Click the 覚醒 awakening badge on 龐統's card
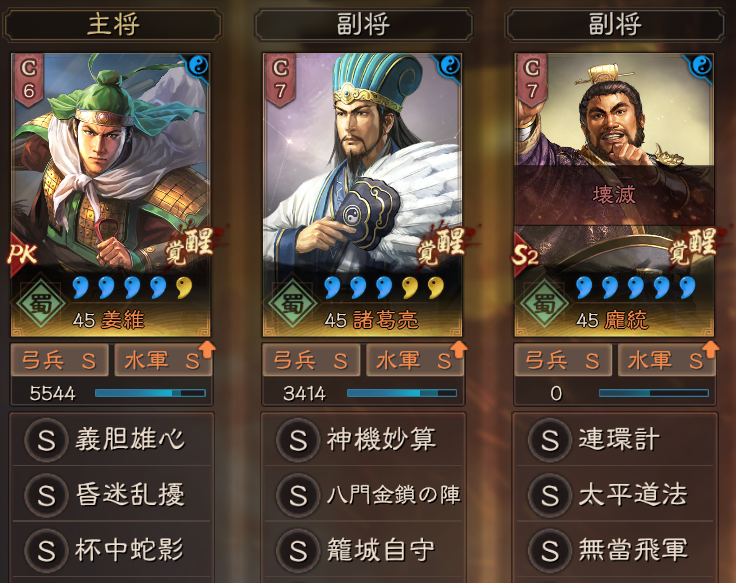Screen dimensions: 736x583 coord(692,247)
